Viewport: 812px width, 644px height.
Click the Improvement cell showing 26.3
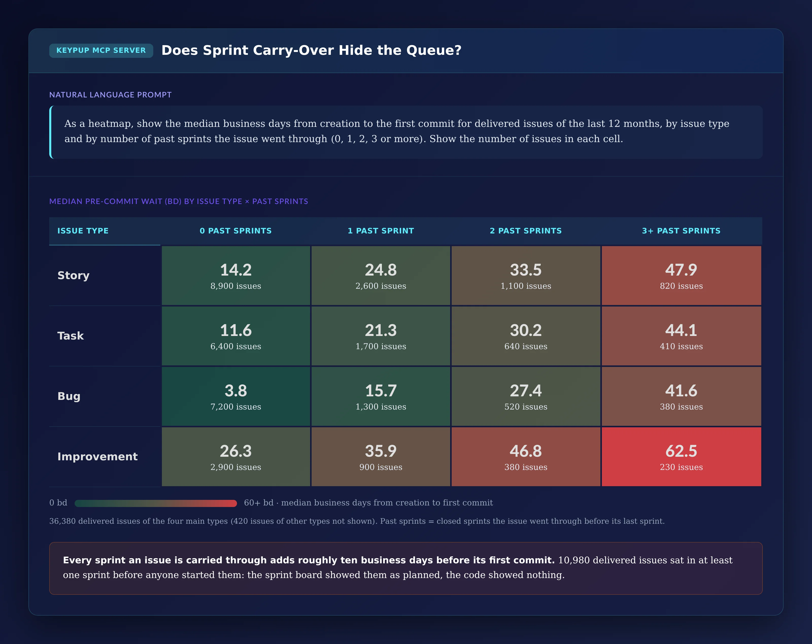pos(236,456)
